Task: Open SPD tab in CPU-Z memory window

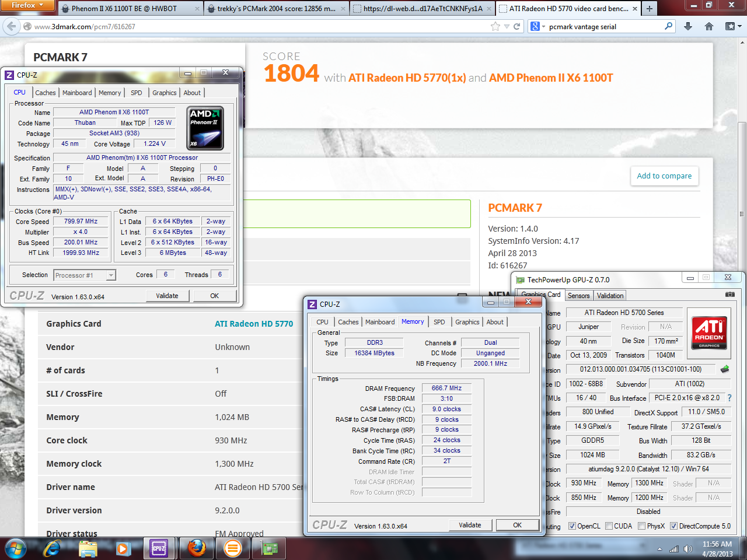Action: 439,322
